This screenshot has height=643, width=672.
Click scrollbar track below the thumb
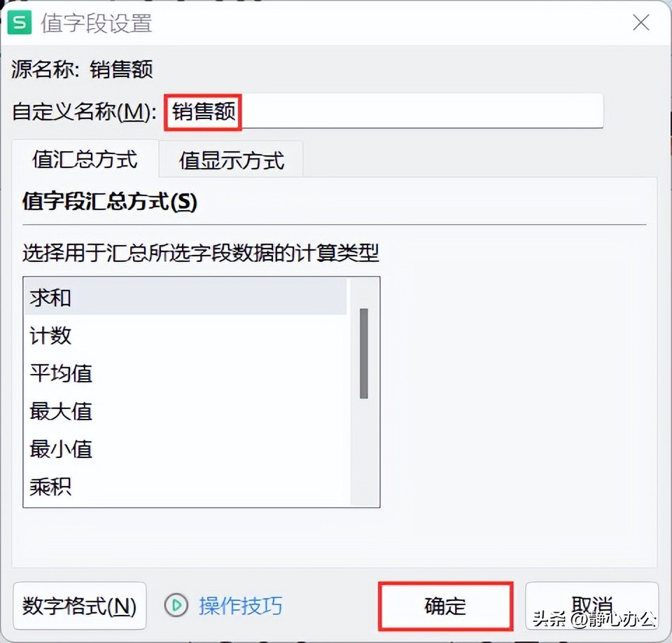[x=364, y=452]
